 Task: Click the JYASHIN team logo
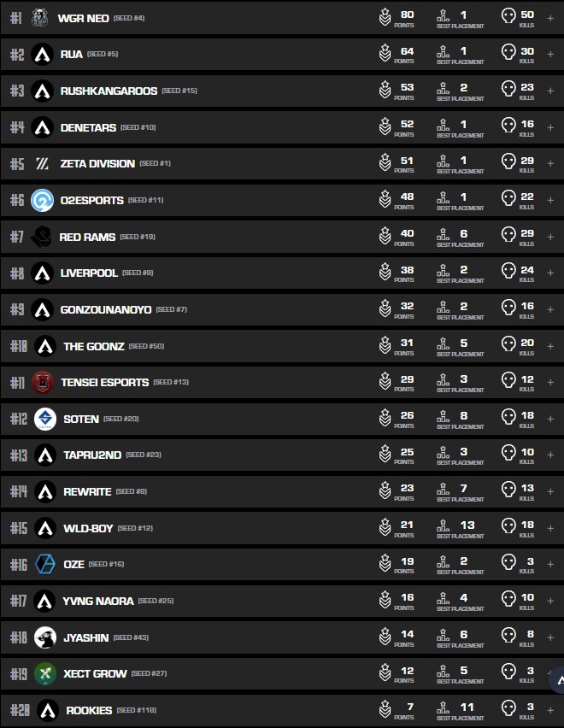pyautogui.click(x=45, y=637)
